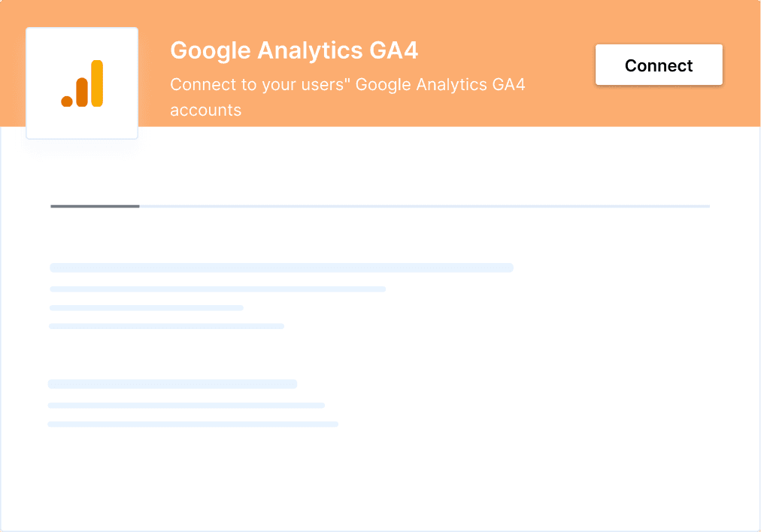Click the tallest yellow bar in the logo
Screen dimensions: 761x532
pyautogui.click(x=97, y=83)
